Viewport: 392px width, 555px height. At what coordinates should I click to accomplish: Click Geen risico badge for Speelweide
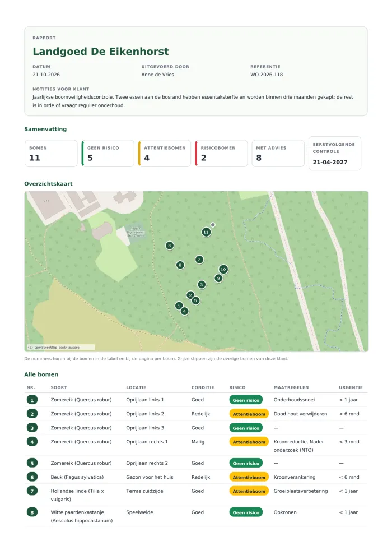[246, 512]
